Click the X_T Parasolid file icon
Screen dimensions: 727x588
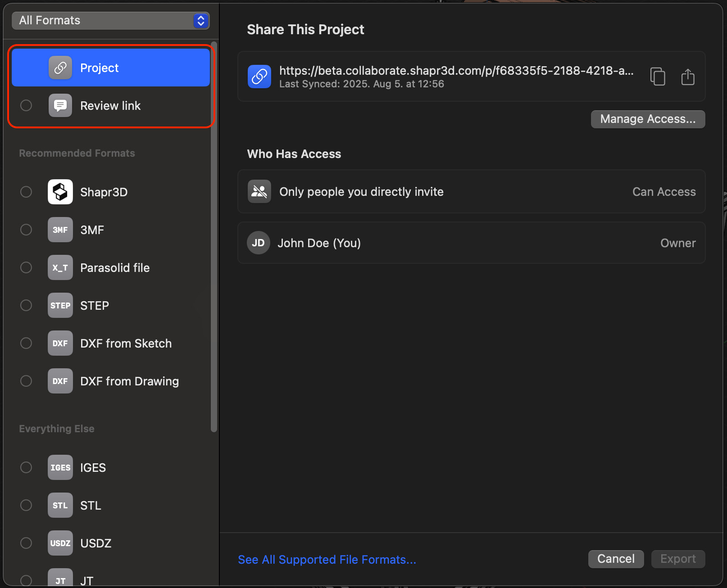coord(60,267)
